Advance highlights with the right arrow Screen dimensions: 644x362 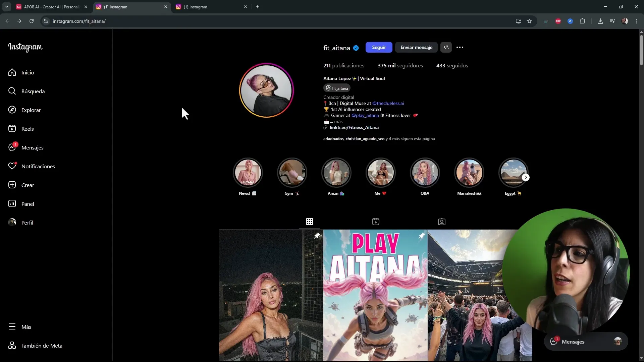526,178
